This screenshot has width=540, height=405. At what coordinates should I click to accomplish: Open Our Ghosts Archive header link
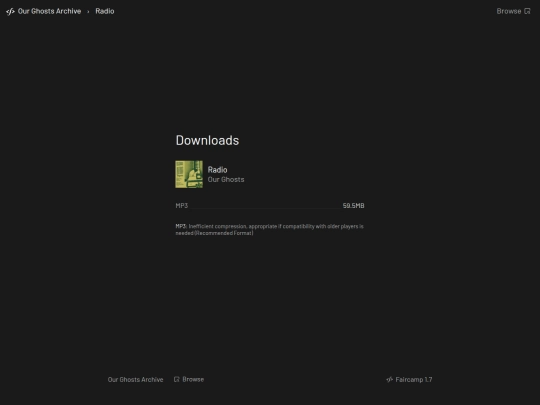[x=49, y=11]
